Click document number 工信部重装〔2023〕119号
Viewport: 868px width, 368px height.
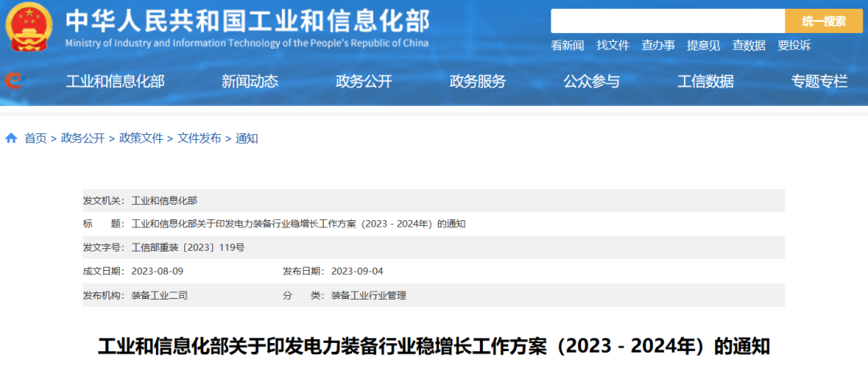[x=187, y=247]
